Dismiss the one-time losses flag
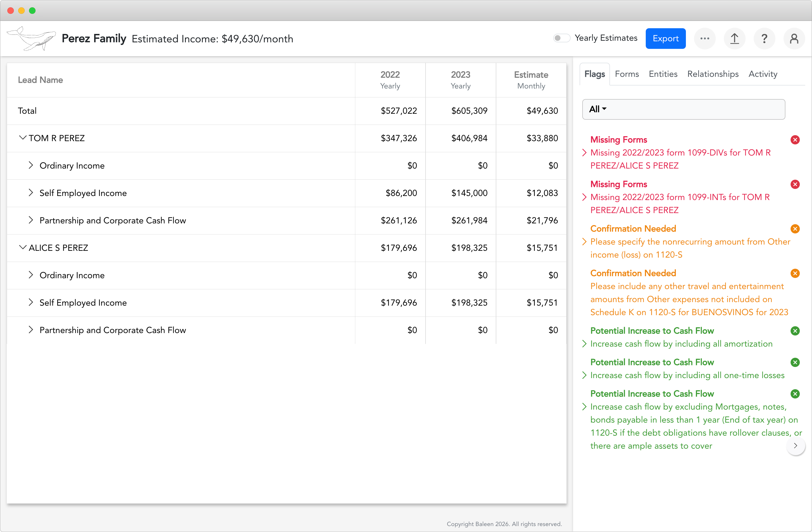 795,362
